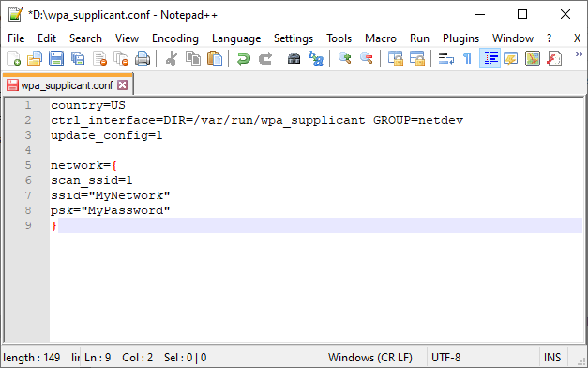The width and height of the screenshot is (588, 368).
Task: Open the Replace dialog icon
Action: (x=316, y=58)
